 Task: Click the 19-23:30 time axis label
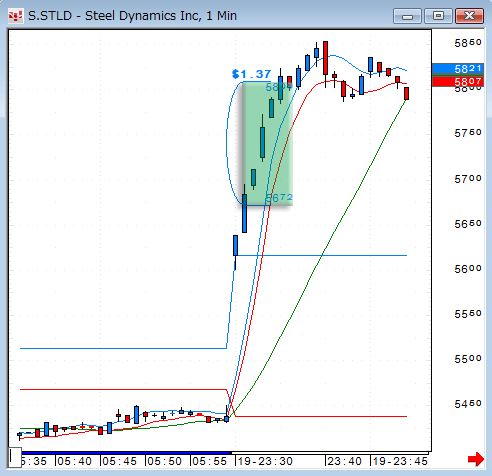click(x=265, y=461)
